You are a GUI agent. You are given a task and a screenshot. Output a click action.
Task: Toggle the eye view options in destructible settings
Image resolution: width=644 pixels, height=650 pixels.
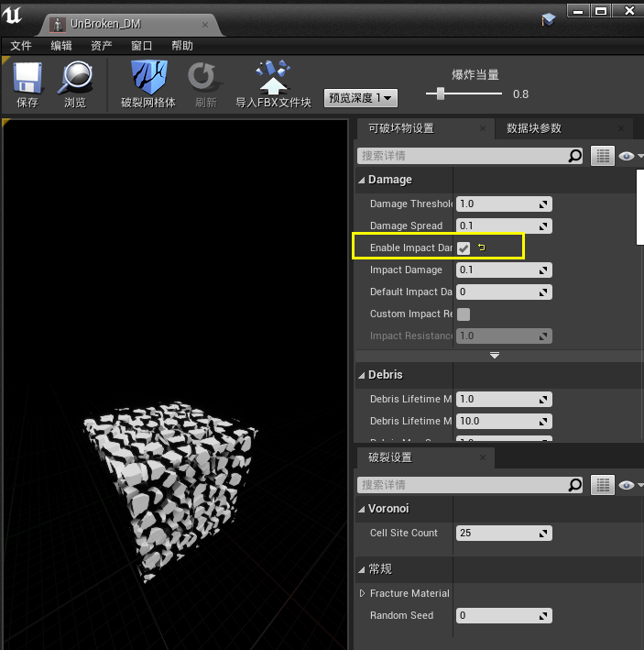coord(627,156)
